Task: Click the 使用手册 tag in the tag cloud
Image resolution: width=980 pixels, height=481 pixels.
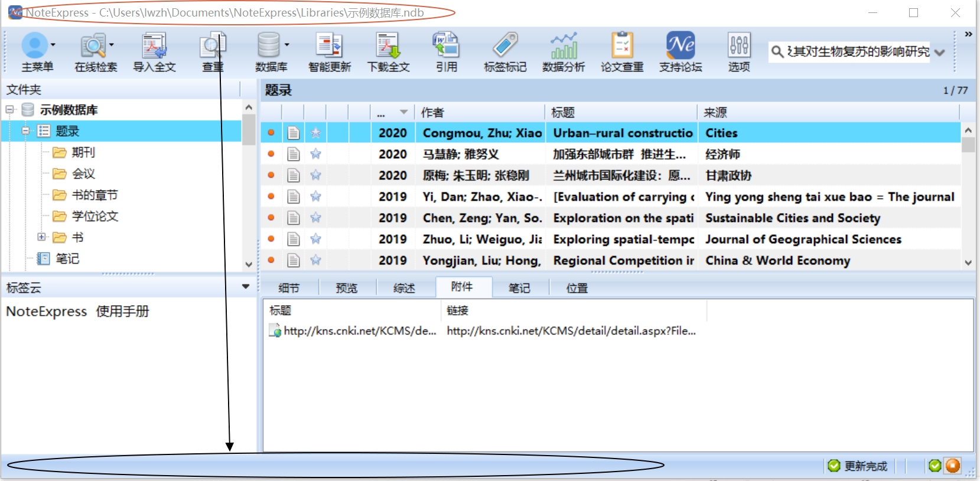Action: pos(123,311)
